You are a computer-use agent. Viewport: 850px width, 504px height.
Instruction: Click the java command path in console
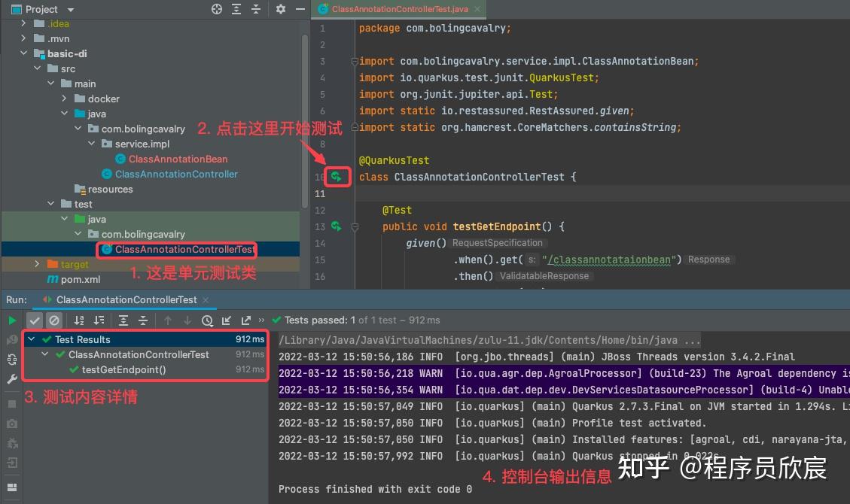tap(489, 340)
